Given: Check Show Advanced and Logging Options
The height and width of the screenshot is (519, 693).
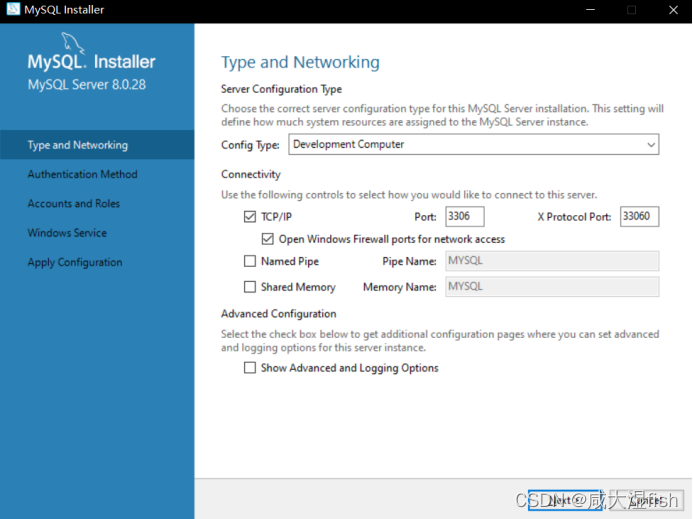Looking at the screenshot, I should pyautogui.click(x=250, y=368).
